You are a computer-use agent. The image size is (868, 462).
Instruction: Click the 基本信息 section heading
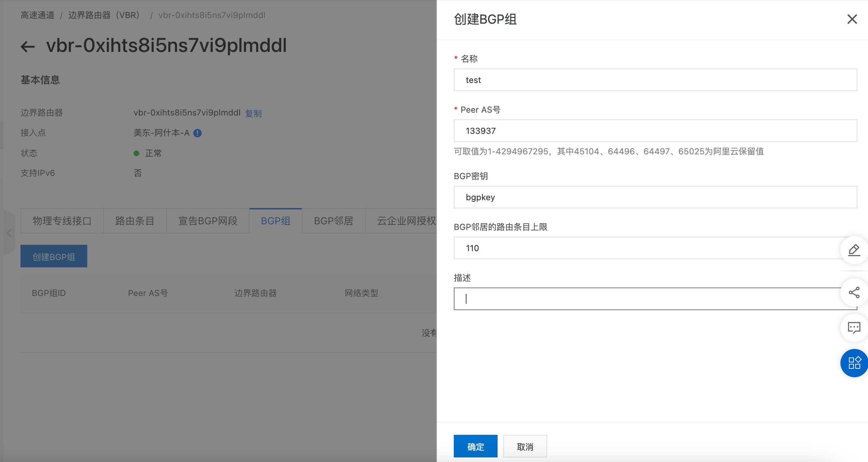[40, 80]
